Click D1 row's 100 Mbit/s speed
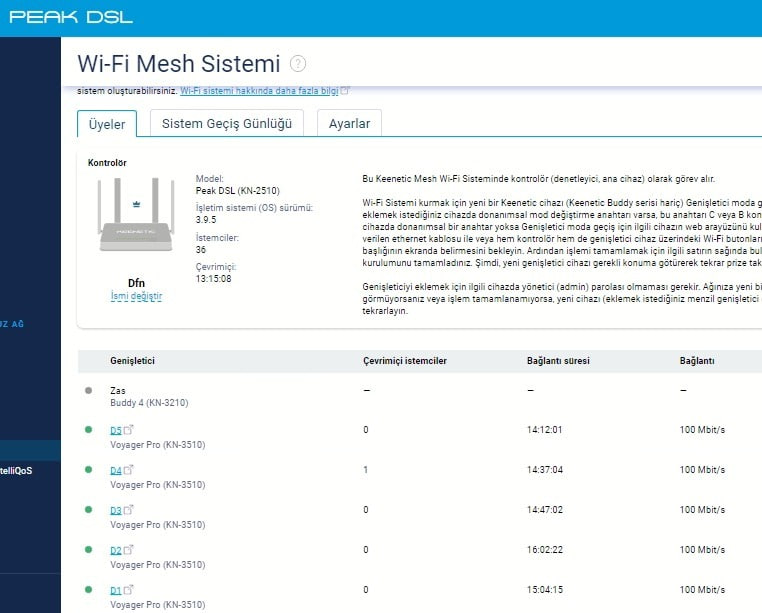 coord(702,590)
